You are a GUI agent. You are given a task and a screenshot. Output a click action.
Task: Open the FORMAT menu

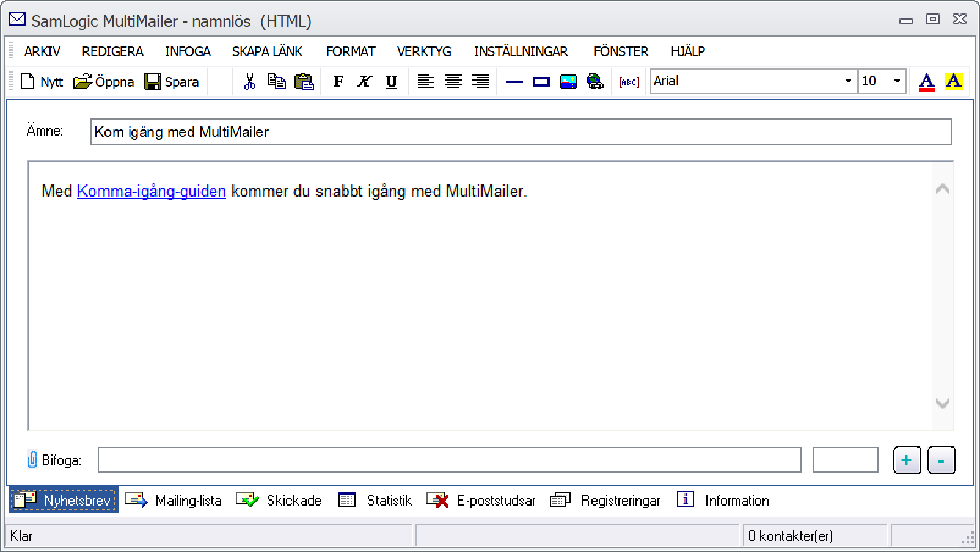click(x=351, y=52)
